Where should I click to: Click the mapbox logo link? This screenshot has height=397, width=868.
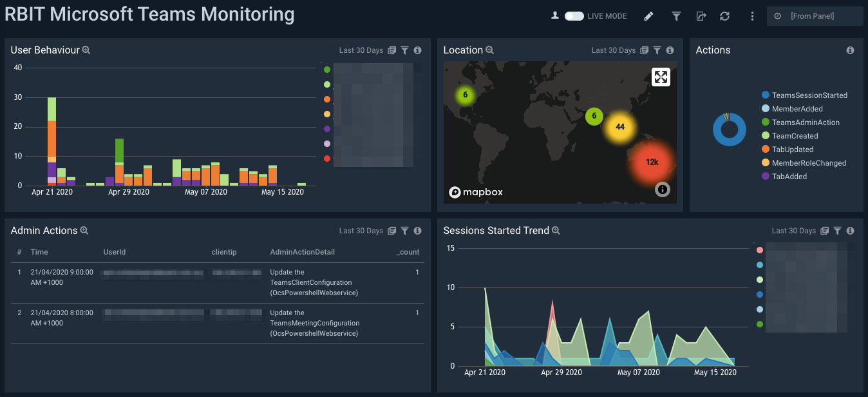(476, 192)
